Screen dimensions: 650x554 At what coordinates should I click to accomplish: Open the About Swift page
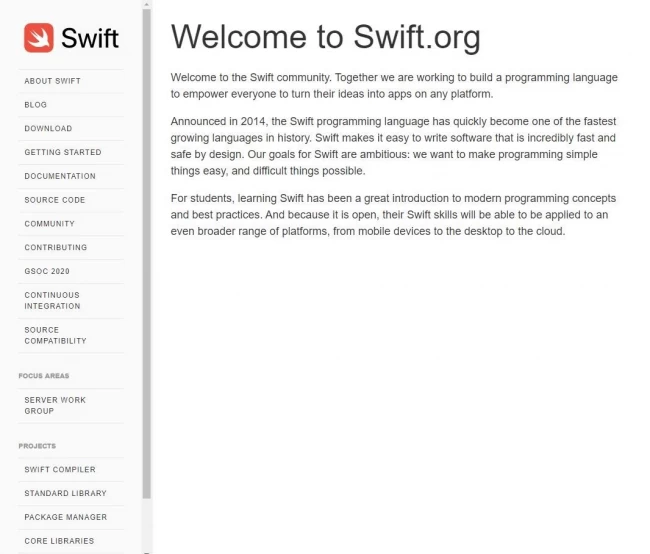53,81
